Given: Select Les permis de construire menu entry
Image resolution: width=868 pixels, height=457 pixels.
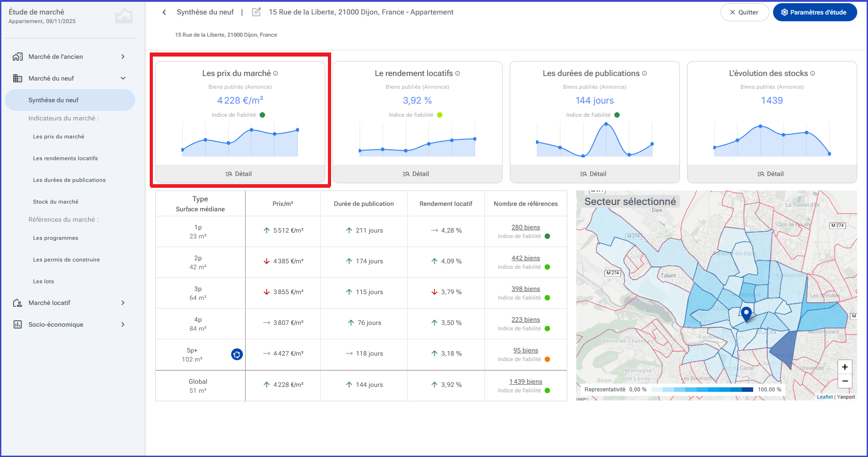Looking at the screenshot, I should click(66, 260).
